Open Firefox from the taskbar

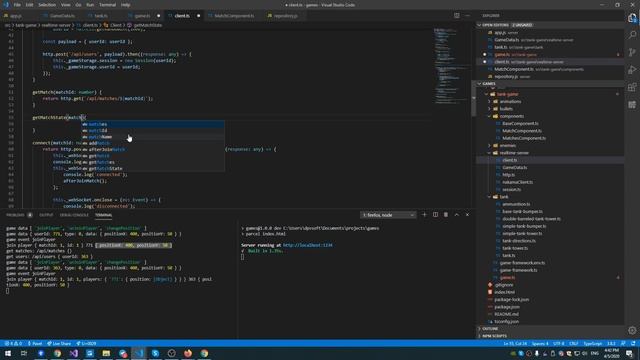(x=188, y=353)
